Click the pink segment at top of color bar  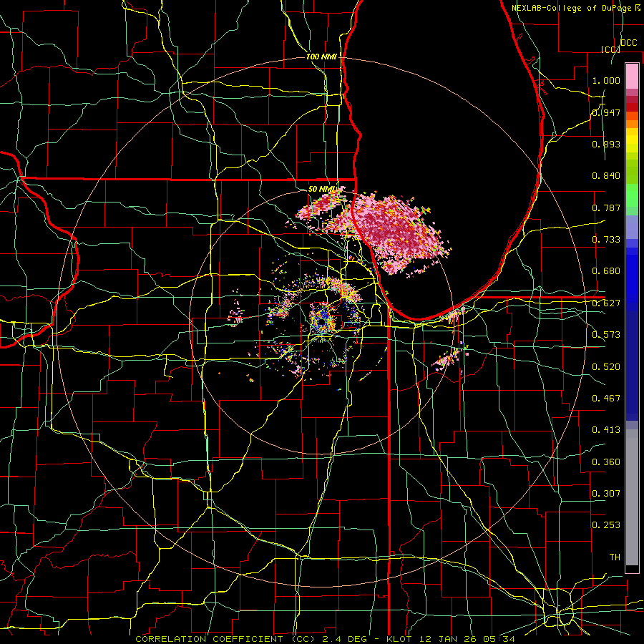[x=632, y=77]
